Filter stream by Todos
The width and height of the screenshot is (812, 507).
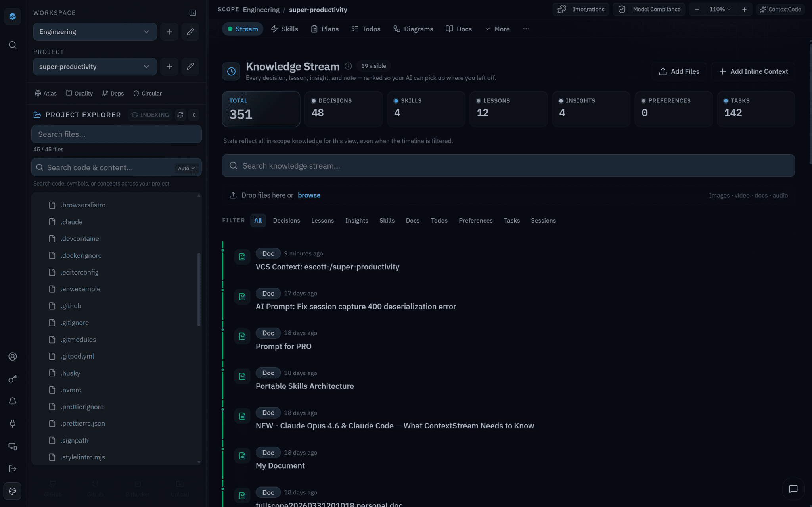point(439,221)
